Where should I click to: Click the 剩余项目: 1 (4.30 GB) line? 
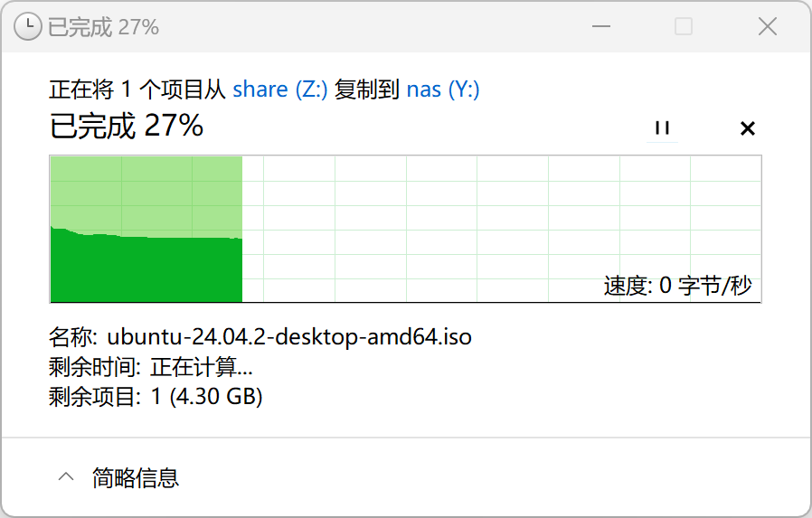coord(156,396)
